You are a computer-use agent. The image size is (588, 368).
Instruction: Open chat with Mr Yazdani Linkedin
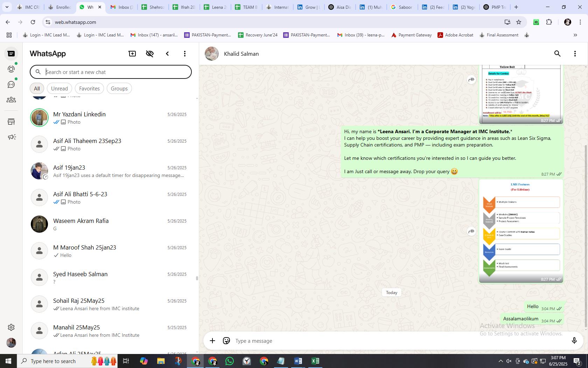point(110,118)
